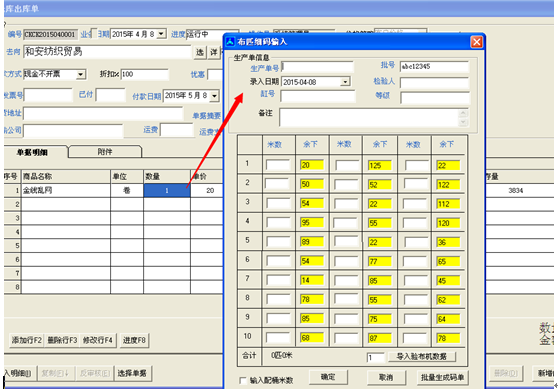558x391 pixels.
Task: Click the 批号 field containing abc12345
Action: [x=435, y=67]
